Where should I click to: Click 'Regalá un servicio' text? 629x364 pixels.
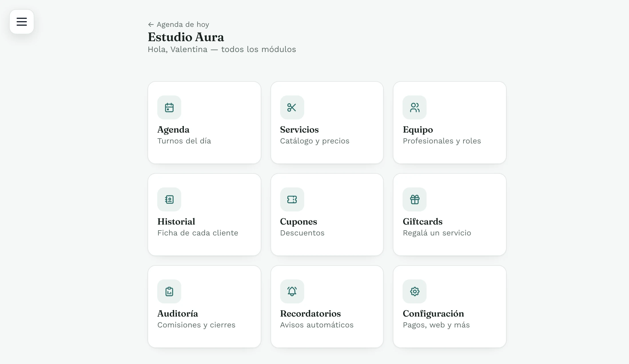pyautogui.click(x=437, y=233)
